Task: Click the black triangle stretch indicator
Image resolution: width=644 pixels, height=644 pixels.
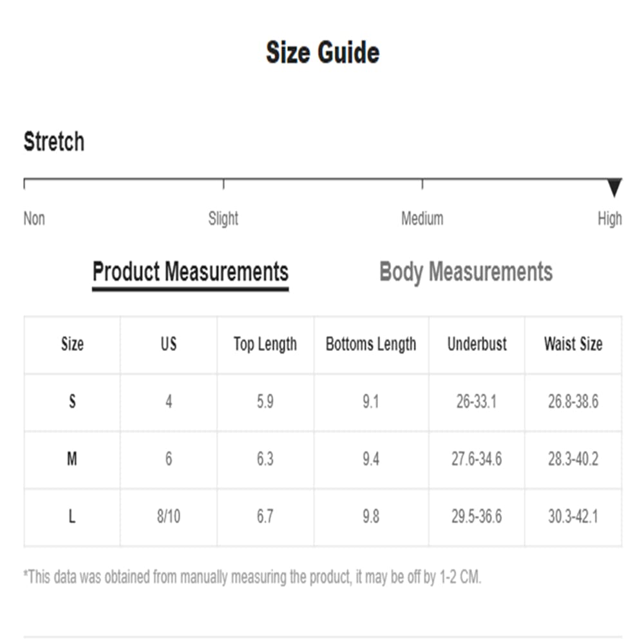Action: 614,188
